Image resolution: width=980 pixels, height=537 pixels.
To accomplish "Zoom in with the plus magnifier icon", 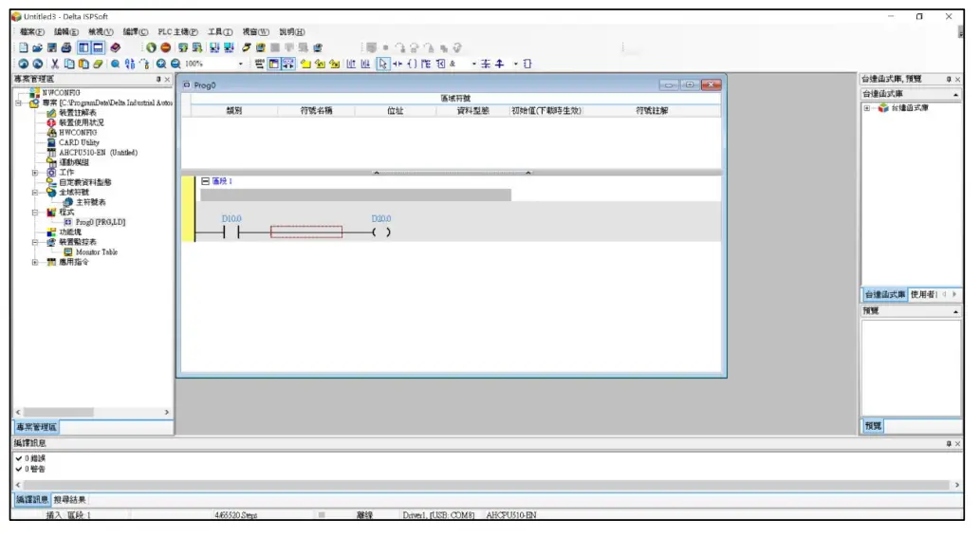I will pyautogui.click(x=161, y=64).
